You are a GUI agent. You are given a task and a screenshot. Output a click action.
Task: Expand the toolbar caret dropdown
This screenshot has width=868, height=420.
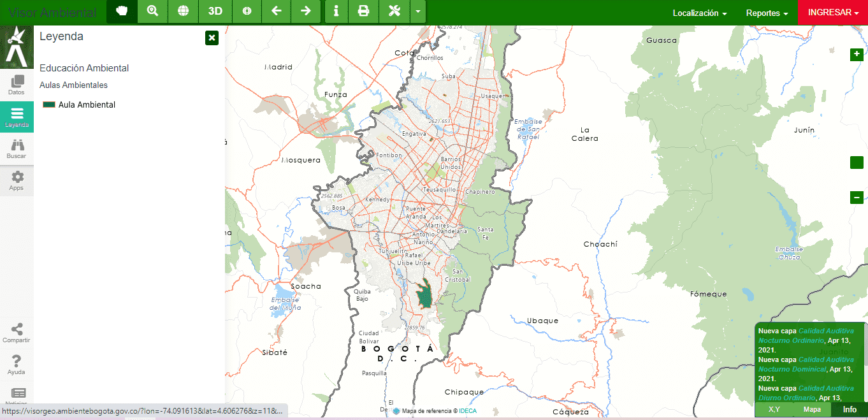(417, 11)
